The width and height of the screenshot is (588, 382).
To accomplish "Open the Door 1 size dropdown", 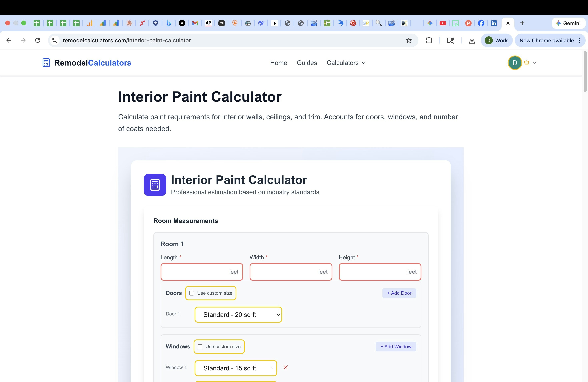I will (238, 315).
